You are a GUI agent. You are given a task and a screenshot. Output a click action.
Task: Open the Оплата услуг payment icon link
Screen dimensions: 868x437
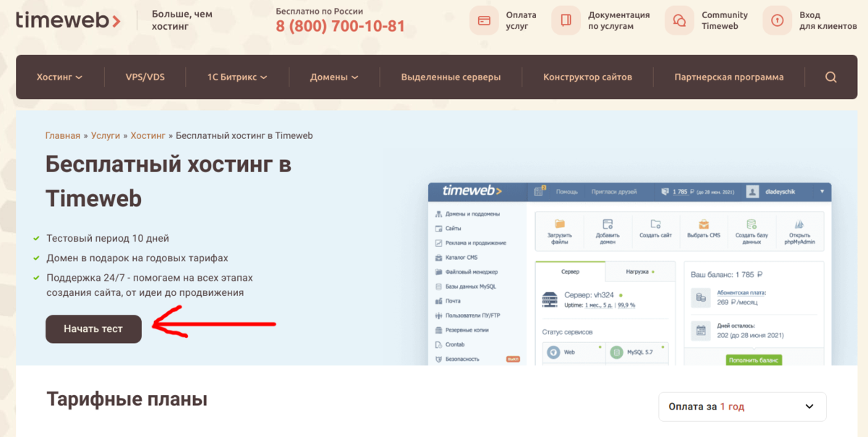(x=484, y=20)
